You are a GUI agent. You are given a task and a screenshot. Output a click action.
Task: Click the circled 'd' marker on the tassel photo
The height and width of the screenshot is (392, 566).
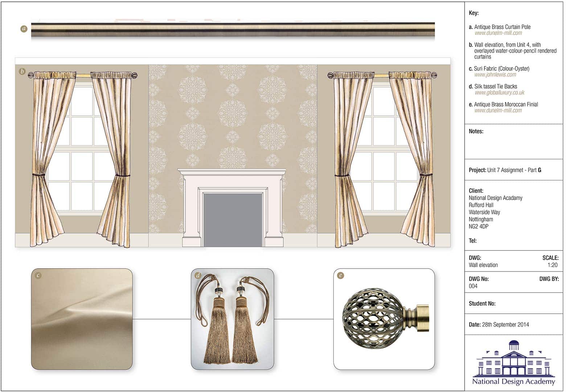(x=198, y=275)
